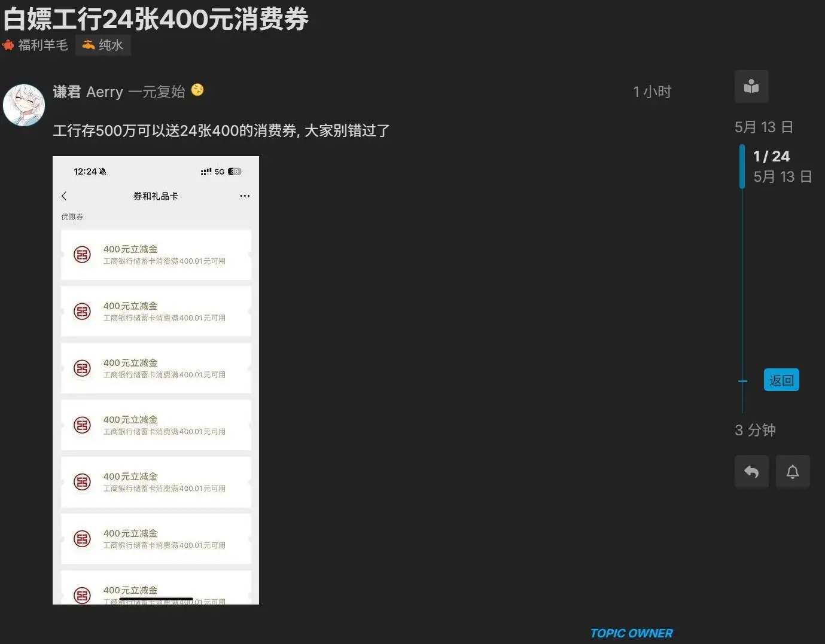Click the 一元复始 user title

click(157, 91)
